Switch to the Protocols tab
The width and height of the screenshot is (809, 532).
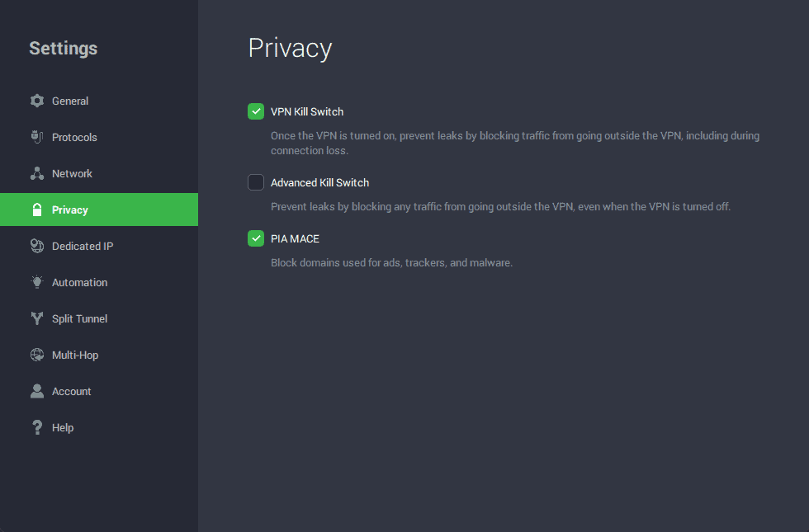click(74, 137)
